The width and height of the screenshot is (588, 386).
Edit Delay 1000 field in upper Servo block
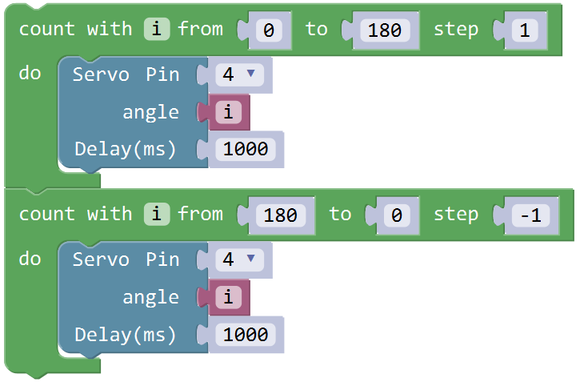246,149
